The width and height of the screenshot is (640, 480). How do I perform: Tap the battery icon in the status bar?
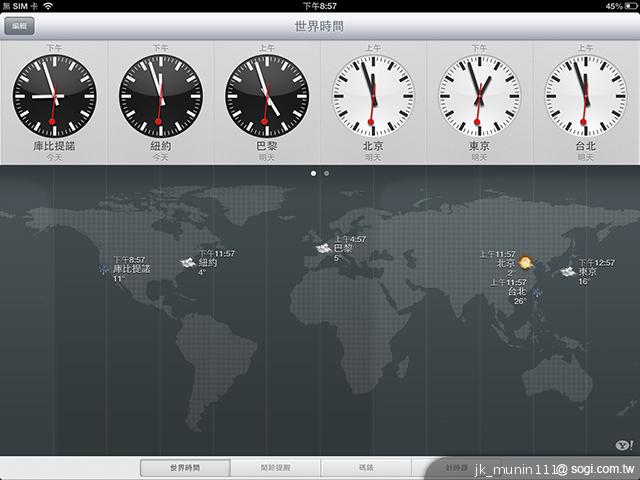(630, 6)
